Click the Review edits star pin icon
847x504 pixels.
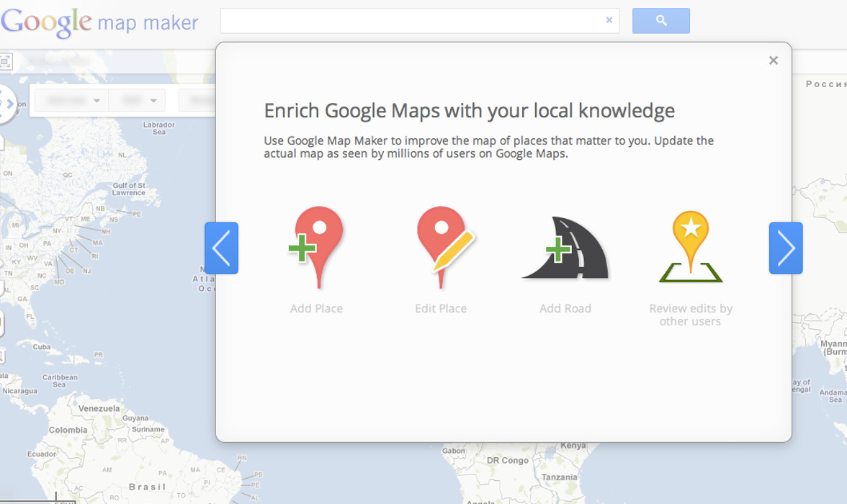click(x=690, y=247)
